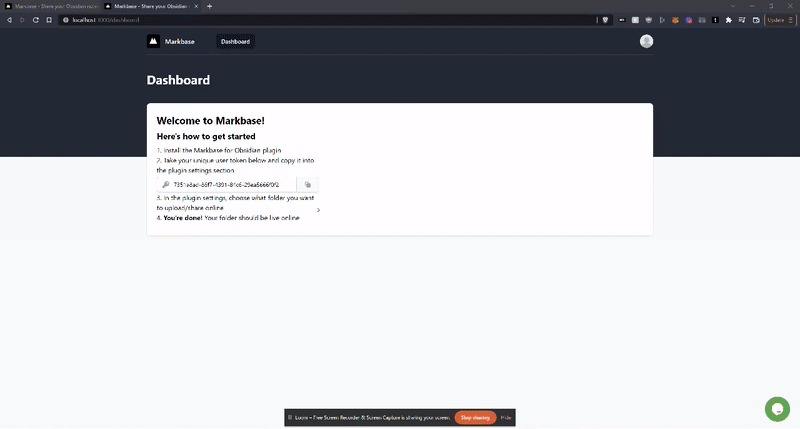This screenshot has height=429, width=800.
Task: Click the key icon beside the token
Action: pyautogui.click(x=165, y=185)
